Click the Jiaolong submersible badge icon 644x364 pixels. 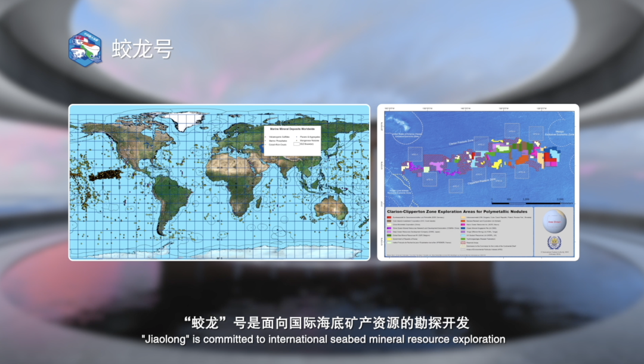click(85, 48)
